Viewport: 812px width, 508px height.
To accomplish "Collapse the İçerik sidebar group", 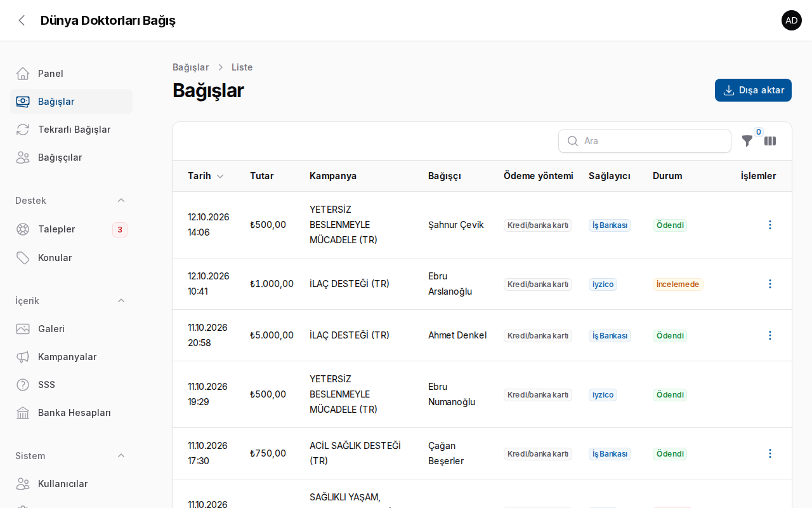I will pos(121,301).
